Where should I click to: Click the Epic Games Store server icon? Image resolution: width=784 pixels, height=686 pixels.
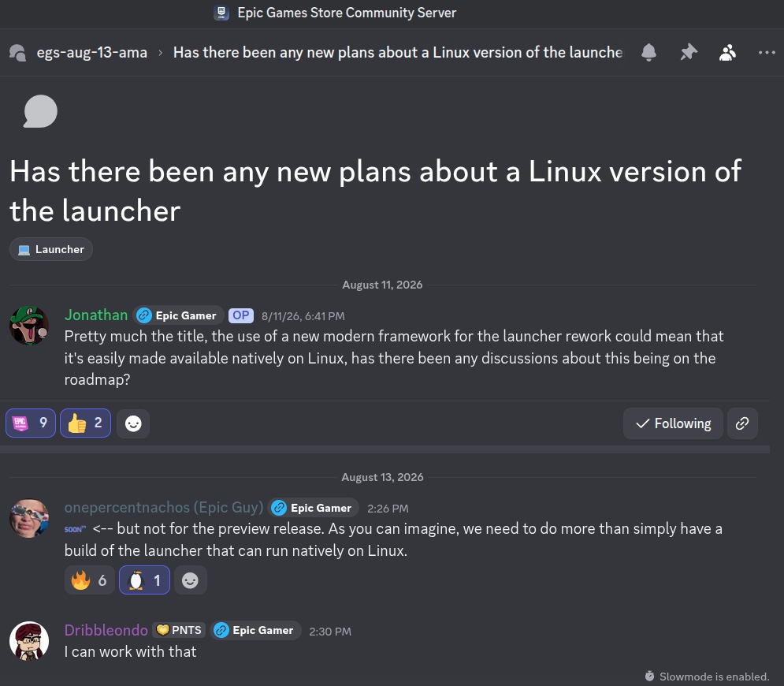(221, 13)
